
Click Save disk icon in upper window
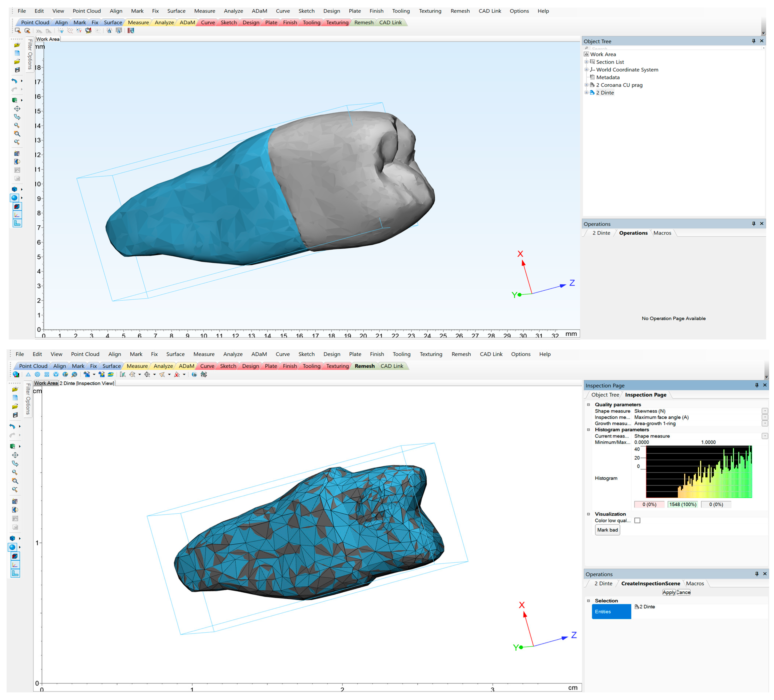(17, 70)
